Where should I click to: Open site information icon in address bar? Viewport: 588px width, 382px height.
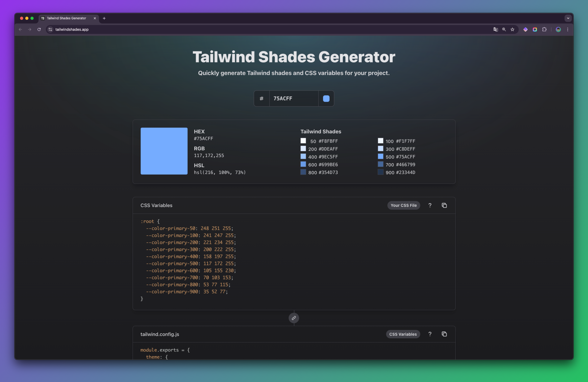pos(50,29)
